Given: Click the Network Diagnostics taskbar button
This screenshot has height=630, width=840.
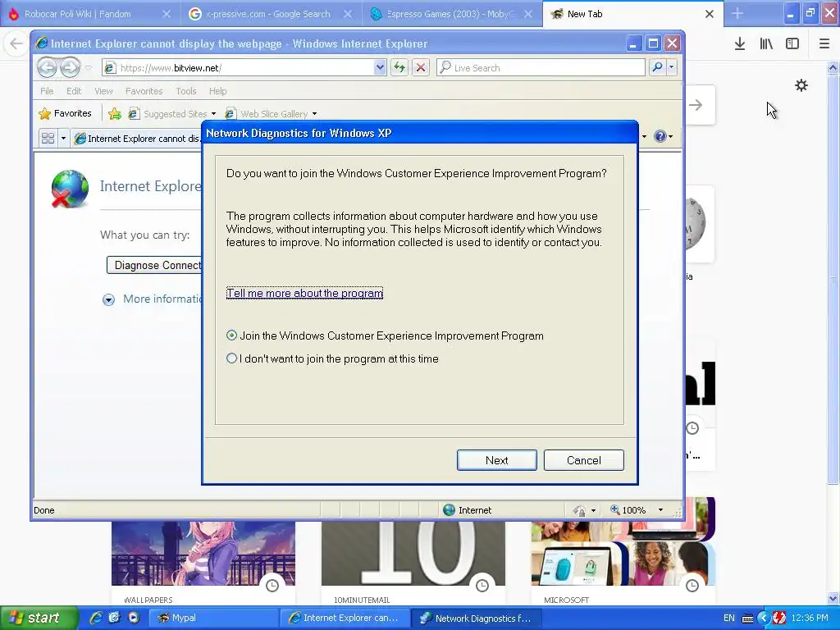Looking at the screenshot, I should (476, 618).
